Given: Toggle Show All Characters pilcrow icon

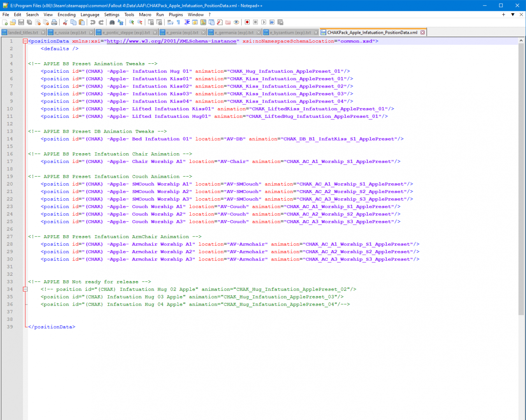Looking at the screenshot, I should pyautogui.click(x=178, y=23).
